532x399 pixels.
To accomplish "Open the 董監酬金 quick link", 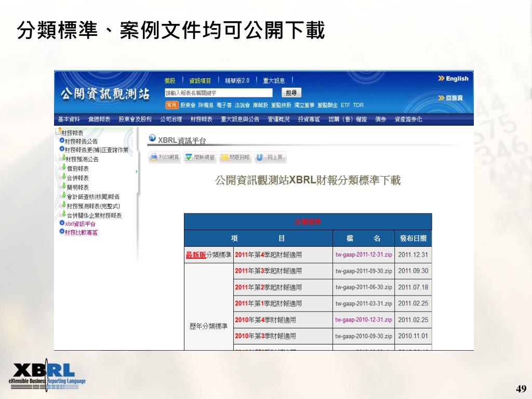I will [327, 105].
